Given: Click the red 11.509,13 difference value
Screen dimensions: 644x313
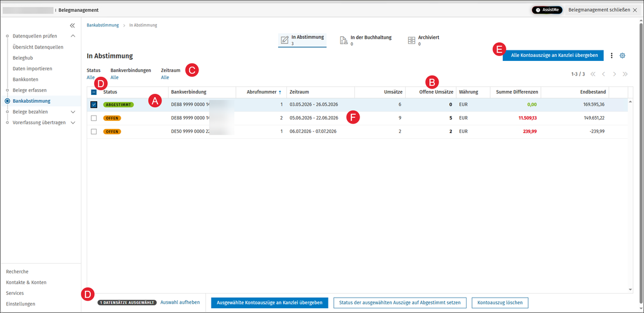Looking at the screenshot, I should (x=527, y=118).
